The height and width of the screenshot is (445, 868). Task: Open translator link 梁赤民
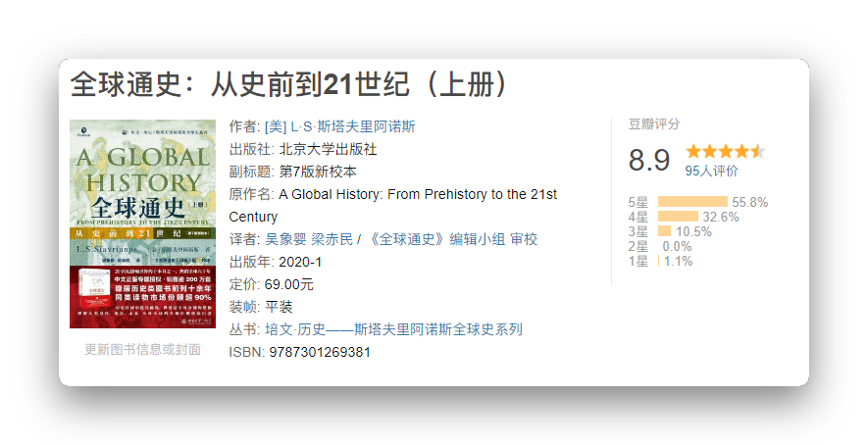(332, 240)
